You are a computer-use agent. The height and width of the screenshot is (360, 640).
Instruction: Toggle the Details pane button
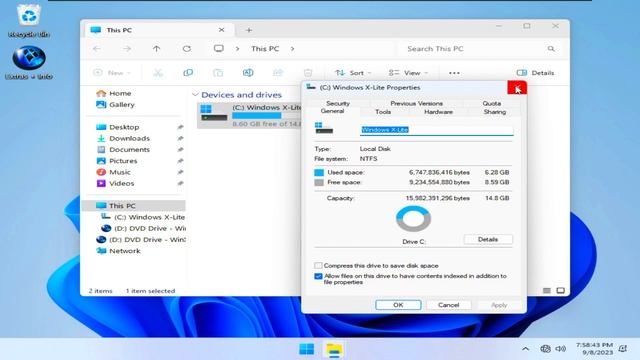click(535, 73)
